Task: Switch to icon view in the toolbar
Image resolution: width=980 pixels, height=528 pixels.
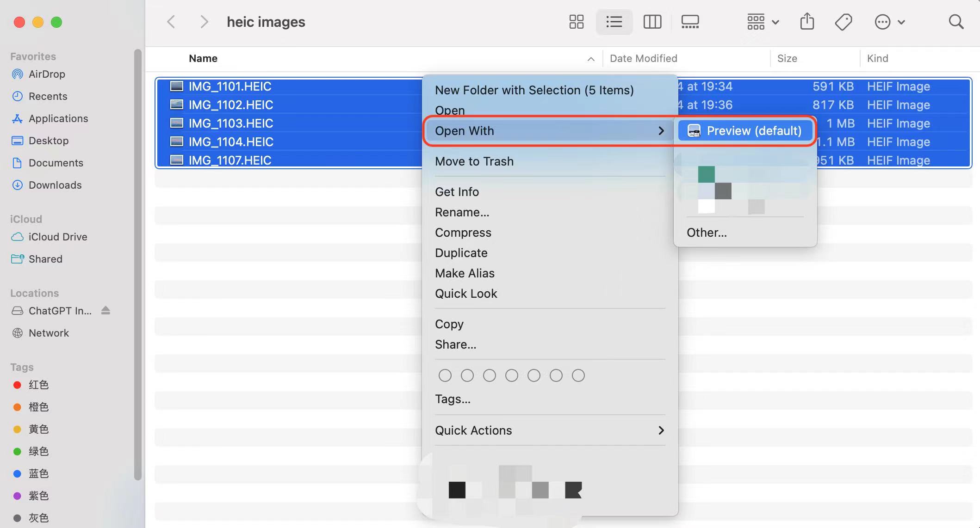Action: pyautogui.click(x=576, y=22)
